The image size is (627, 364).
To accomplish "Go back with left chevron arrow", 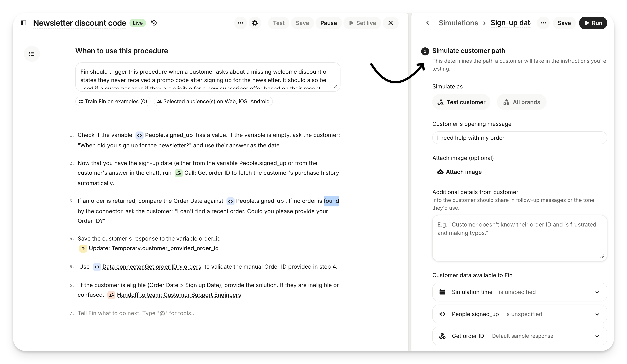I will [x=427, y=23].
